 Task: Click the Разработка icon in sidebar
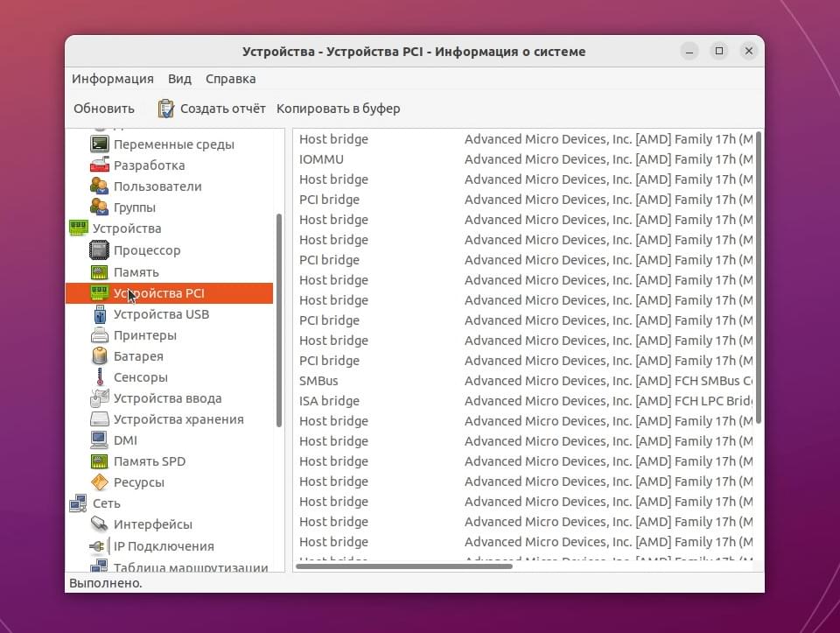(x=100, y=165)
